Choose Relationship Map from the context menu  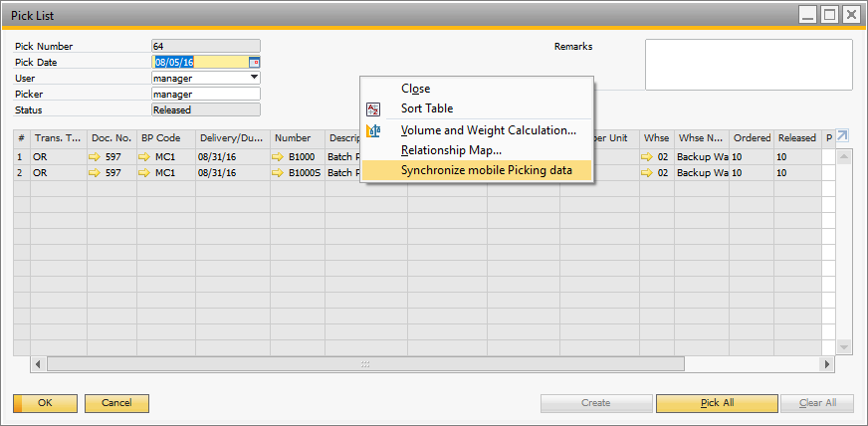pos(451,150)
